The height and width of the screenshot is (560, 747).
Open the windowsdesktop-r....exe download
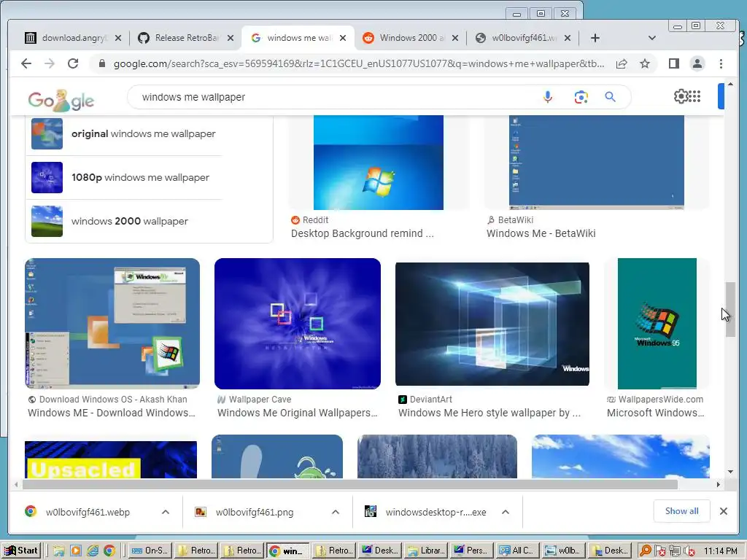click(436, 513)
